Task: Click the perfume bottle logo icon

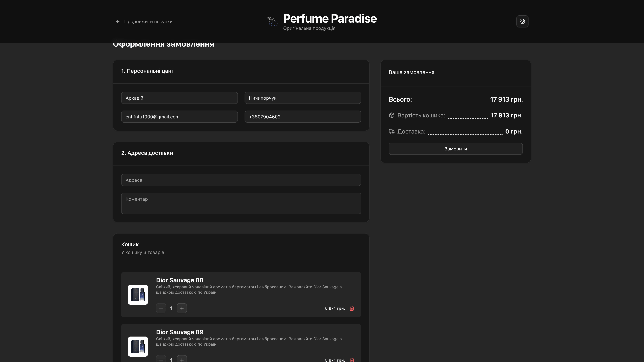Action: click(x=272, y=21)
